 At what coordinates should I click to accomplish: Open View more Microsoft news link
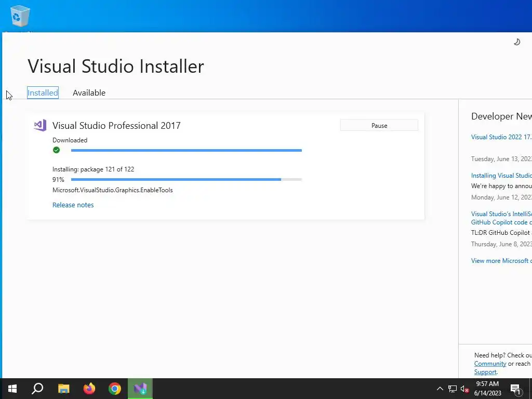click(501, 261)
